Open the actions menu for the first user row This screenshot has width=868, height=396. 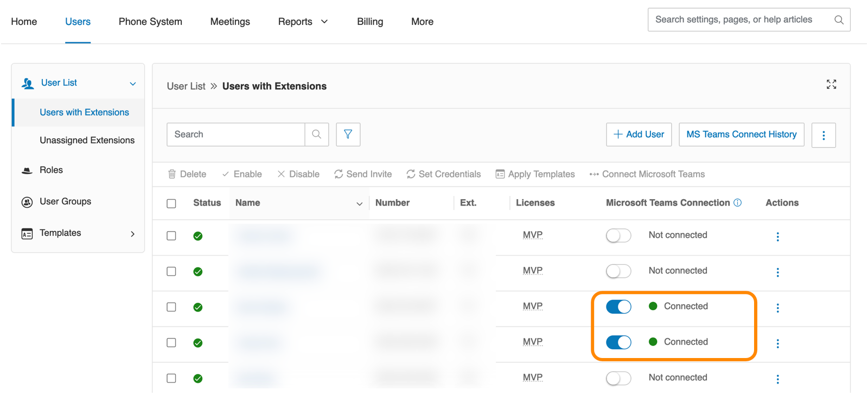pyautogui.click(x=777, y=237)
